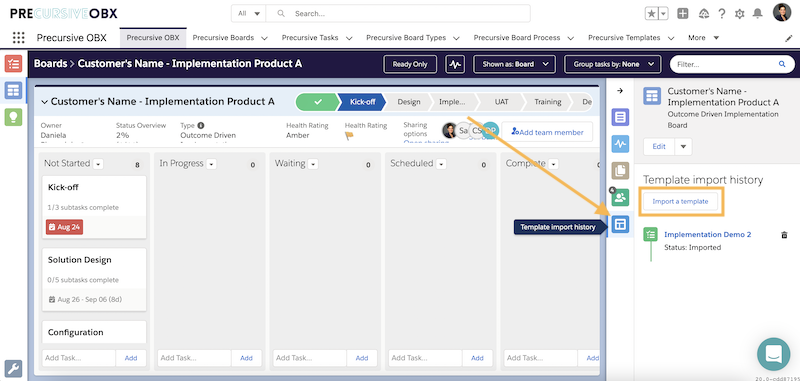Open the Waiting column menu
Screen dimensions: 800x381
(313, 164)
